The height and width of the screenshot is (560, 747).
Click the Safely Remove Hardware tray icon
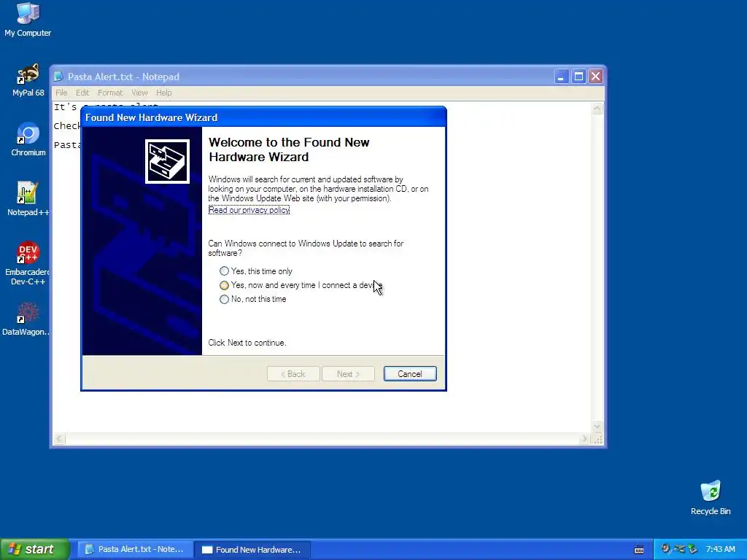pyautogui.click(x=692, y=549)
